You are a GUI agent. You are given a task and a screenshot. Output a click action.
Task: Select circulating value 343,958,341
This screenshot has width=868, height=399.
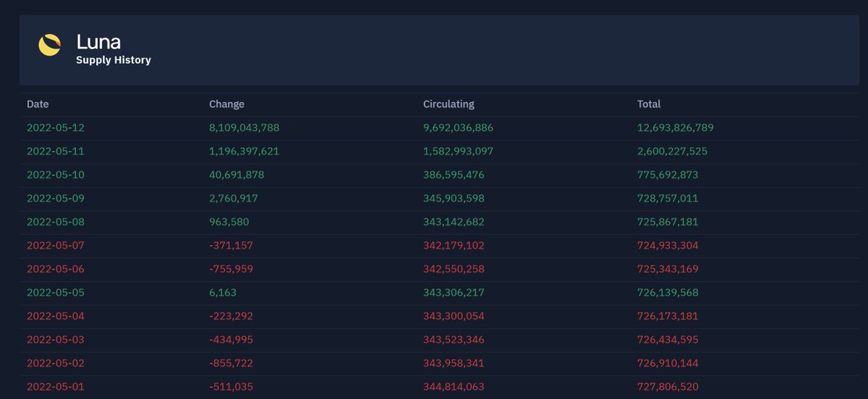pyautogui.click(x=454, y=363)
